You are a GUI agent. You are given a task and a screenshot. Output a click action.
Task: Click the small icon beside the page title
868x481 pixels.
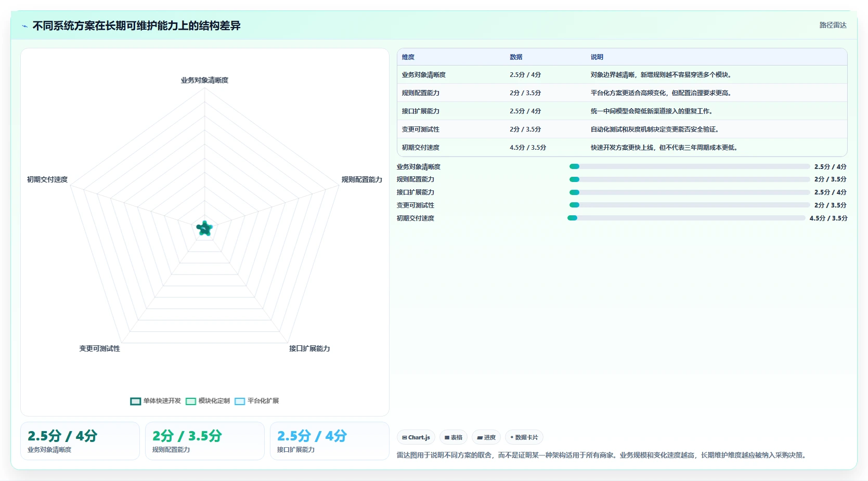24,26
